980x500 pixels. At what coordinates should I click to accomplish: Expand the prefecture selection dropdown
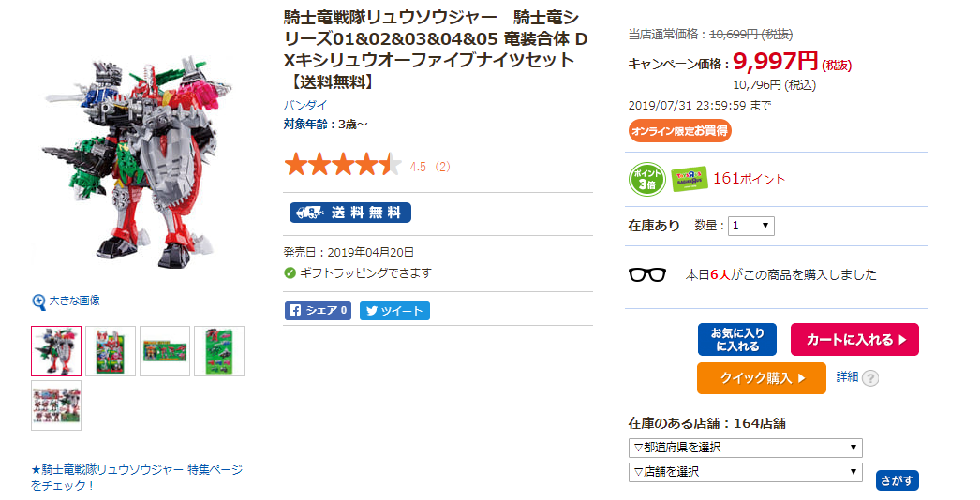tap(745, 448)
